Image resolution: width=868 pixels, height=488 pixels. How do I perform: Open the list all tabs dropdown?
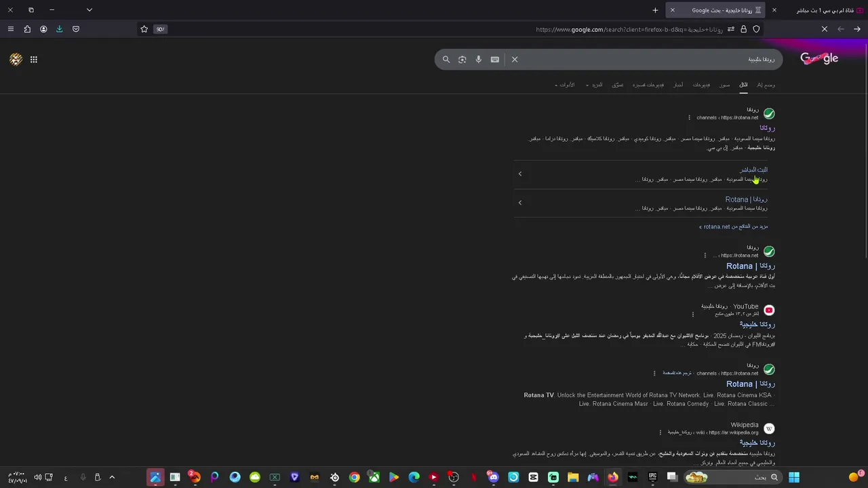90,10
